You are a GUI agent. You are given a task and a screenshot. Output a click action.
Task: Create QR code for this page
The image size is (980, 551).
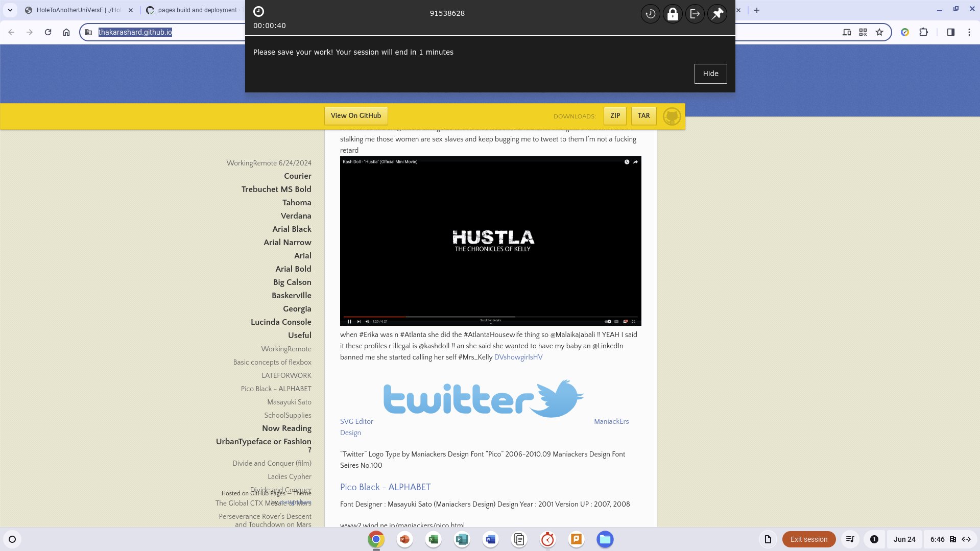tap(863, 32)
